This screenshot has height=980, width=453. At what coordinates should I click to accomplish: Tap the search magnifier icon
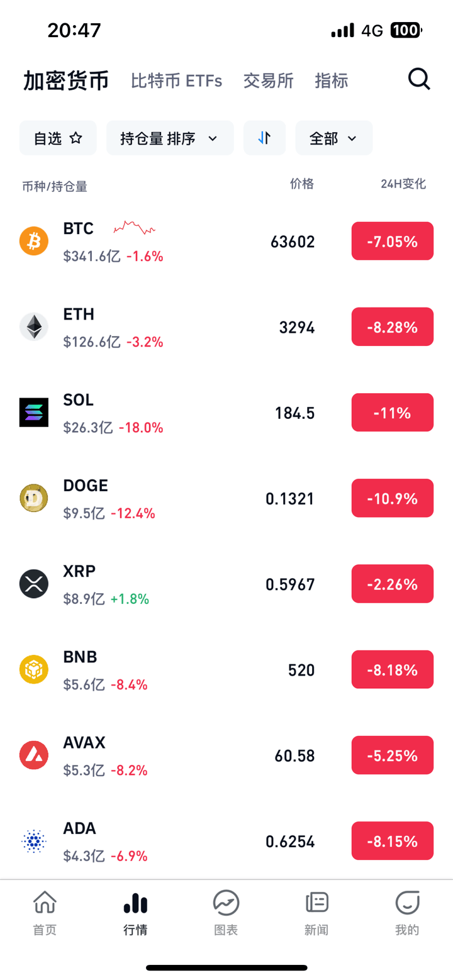[x=419, y=80]
